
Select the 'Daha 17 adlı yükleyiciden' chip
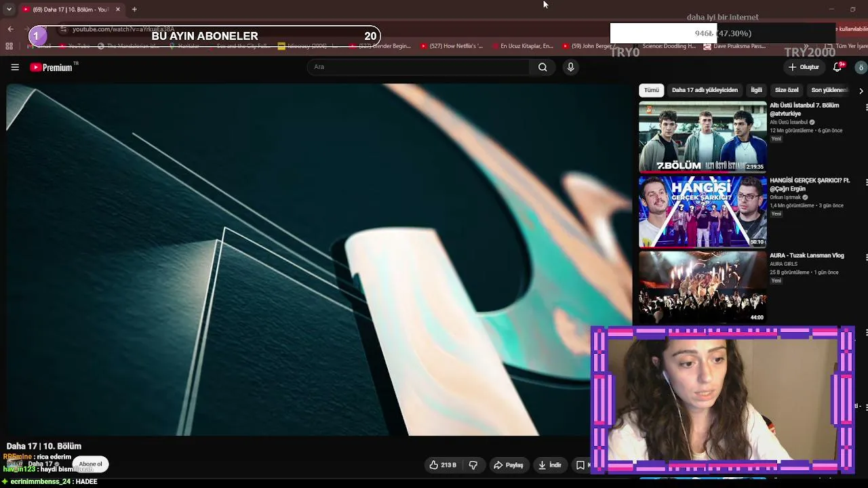(705, 90)
